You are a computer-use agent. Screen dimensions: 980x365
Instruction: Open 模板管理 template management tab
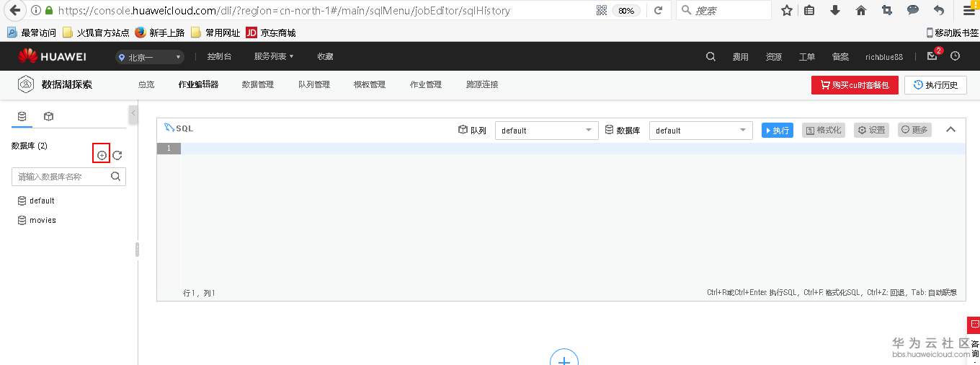[x=370, y=84]
